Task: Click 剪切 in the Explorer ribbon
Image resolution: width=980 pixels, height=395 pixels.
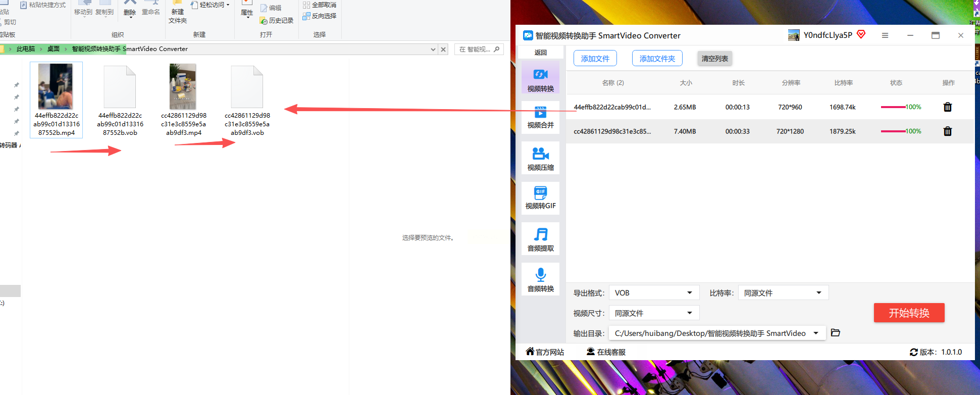Action: coord(9,22)
